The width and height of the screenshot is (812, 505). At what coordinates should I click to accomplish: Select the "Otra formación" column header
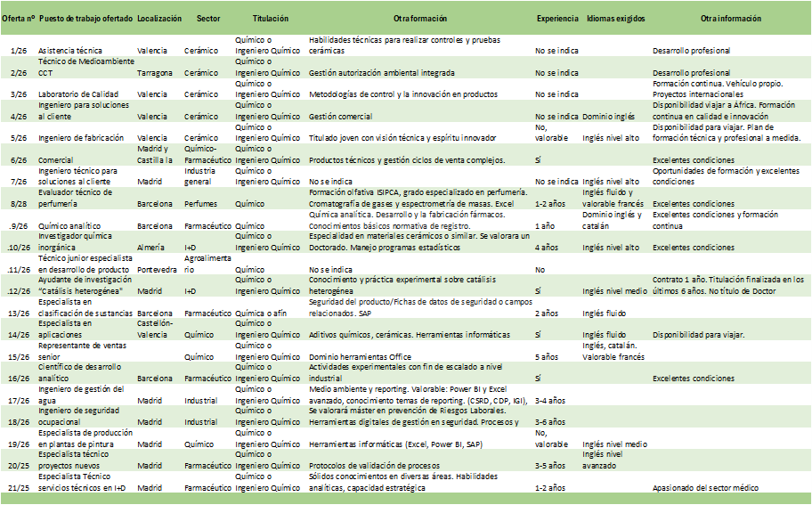[x=418, y=18]
